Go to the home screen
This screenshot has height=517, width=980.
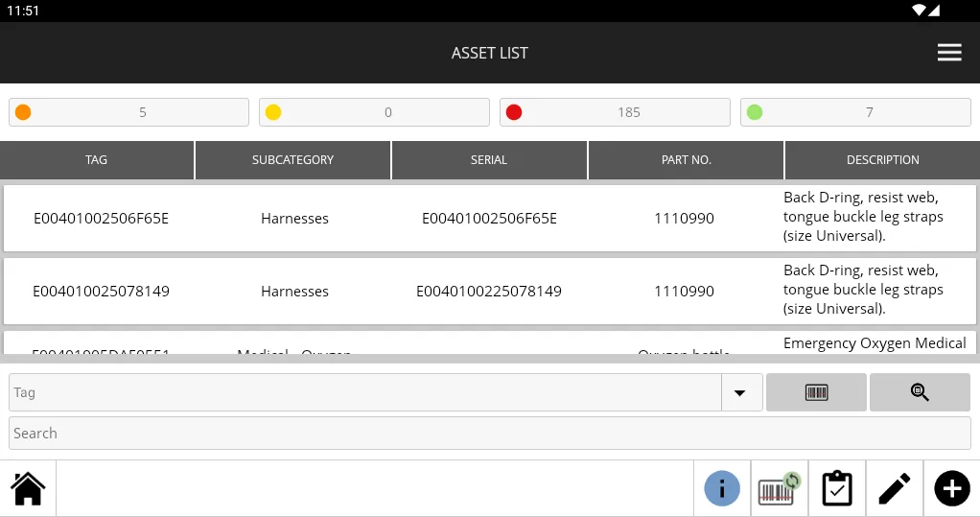28,489
